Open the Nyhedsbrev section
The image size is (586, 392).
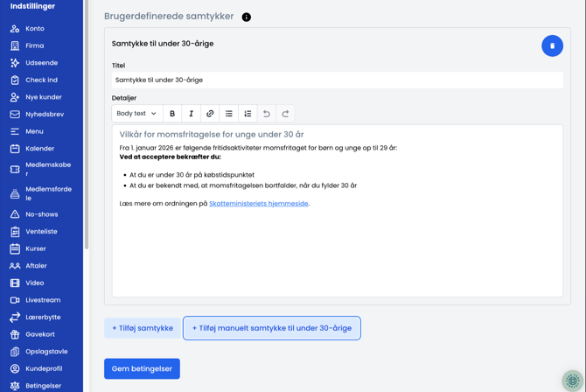click(44, 115)
